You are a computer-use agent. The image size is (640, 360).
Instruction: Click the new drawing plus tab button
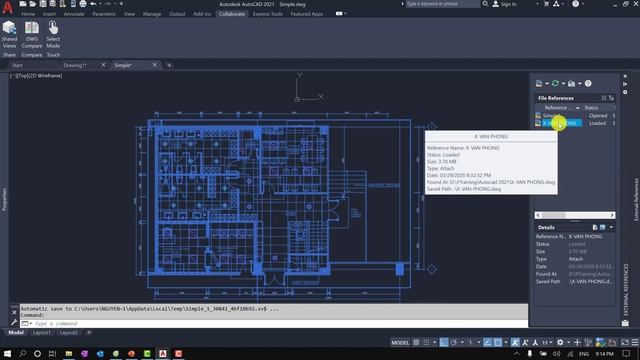[x=169, y=65]
